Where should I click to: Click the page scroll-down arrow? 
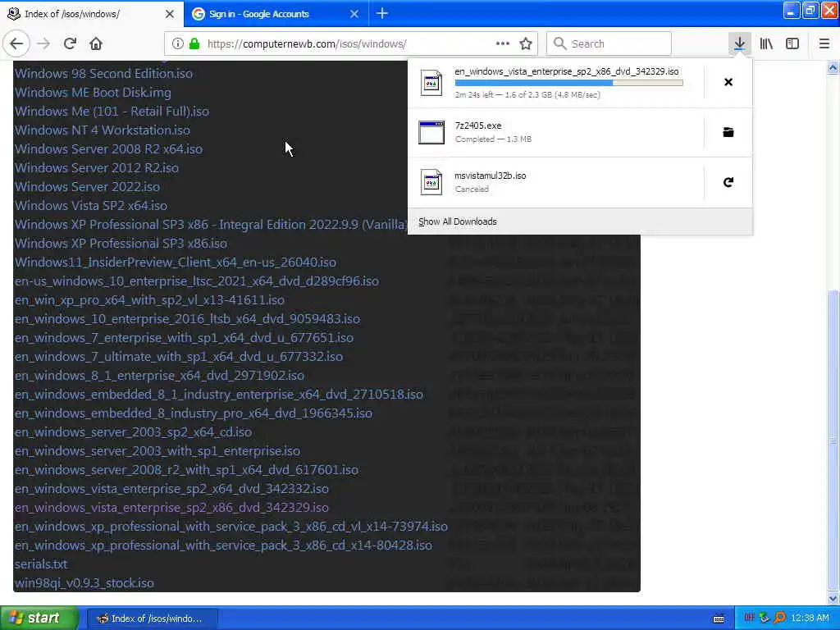pyautogui.click(x=833, y=598)
